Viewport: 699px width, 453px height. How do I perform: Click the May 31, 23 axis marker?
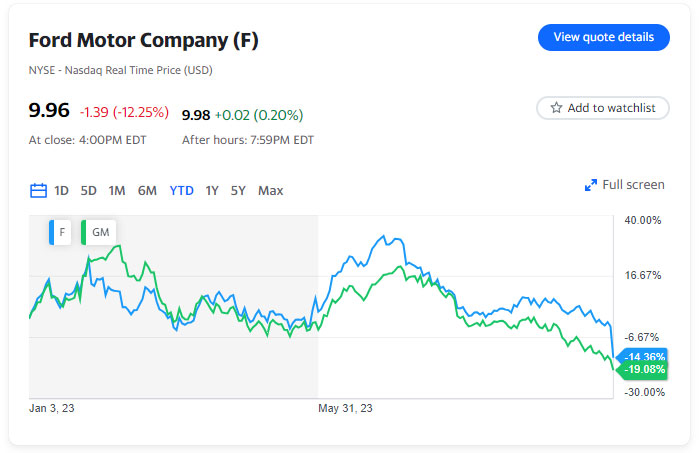tap(345, 408)
